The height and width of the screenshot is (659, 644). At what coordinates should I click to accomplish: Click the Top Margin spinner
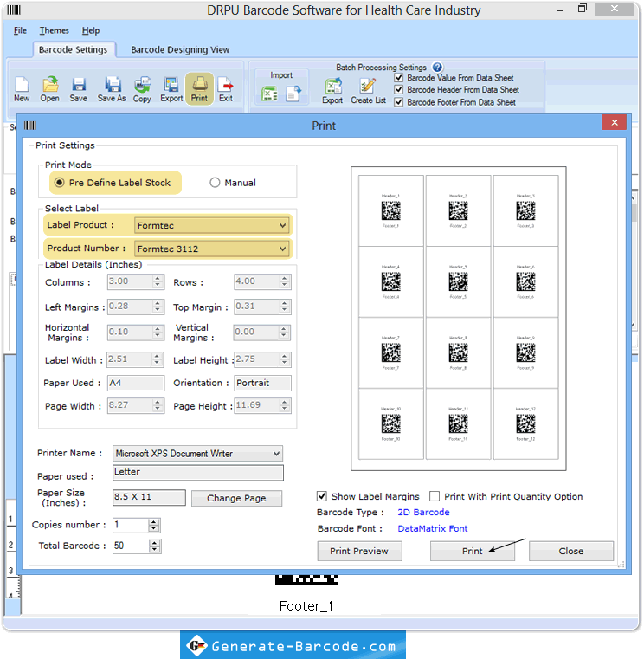coord(285,307)
